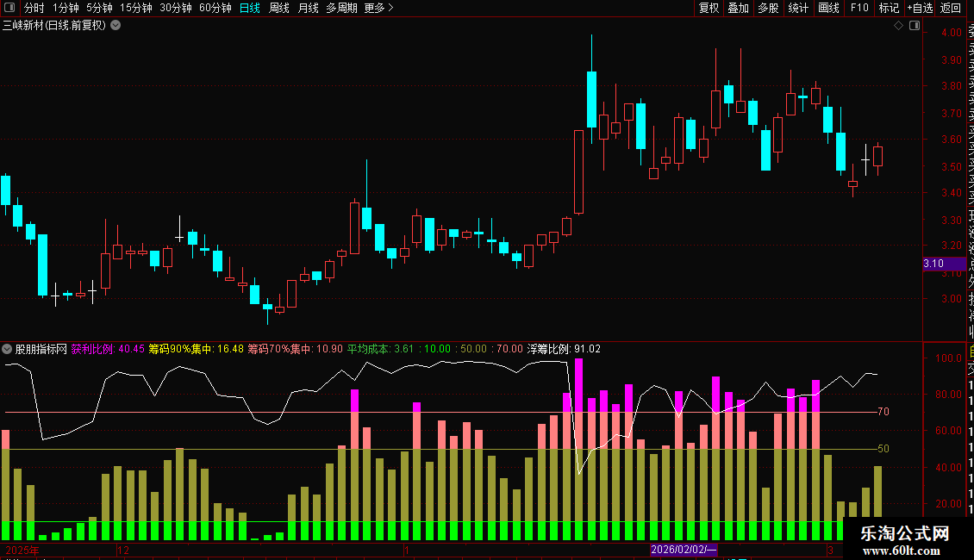Click the 复权 button

pyautogui.click(x=709, y=8)
